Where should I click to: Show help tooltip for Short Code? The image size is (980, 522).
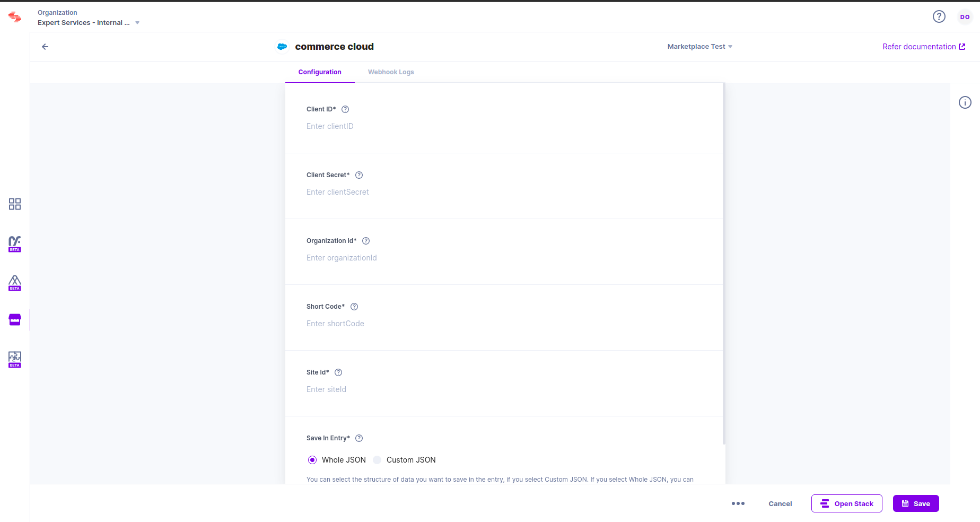click(354, 307)
